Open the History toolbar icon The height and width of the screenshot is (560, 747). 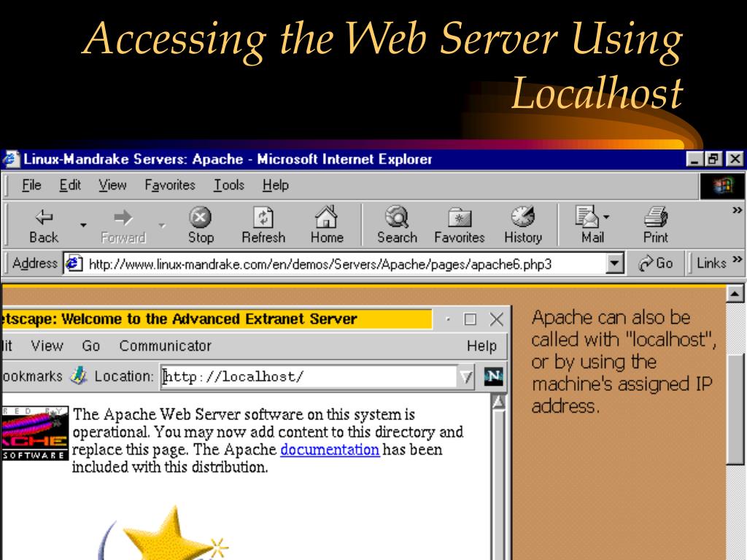[x=522, y=217]
